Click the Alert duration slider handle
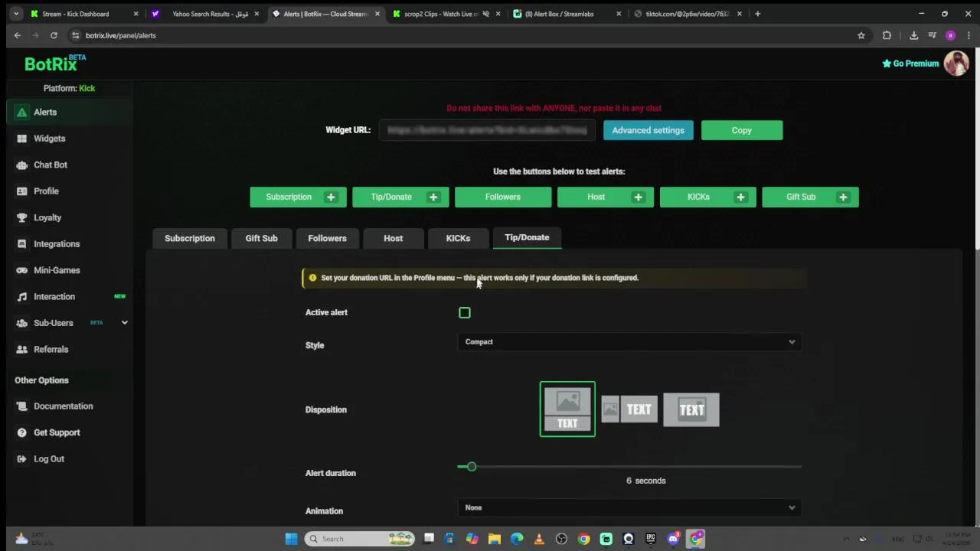Screen dimensions: 980x551 pyautogui.click(x=472, y=467)
